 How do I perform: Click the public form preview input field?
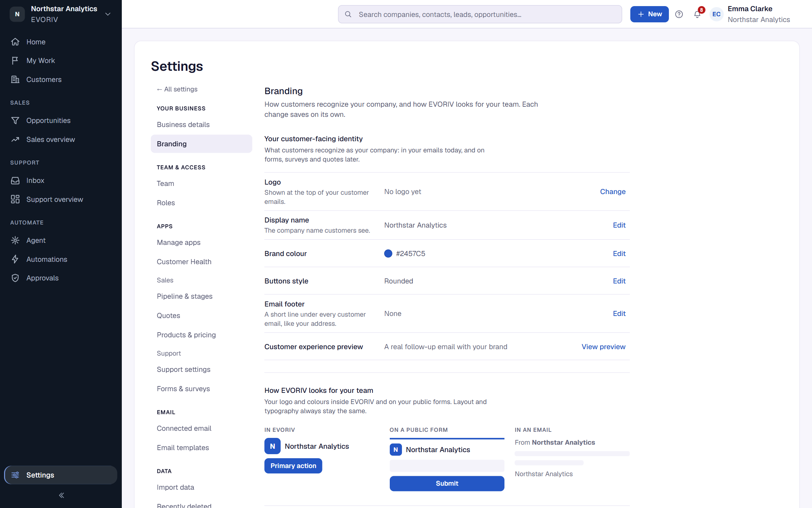tap(447, 466)
